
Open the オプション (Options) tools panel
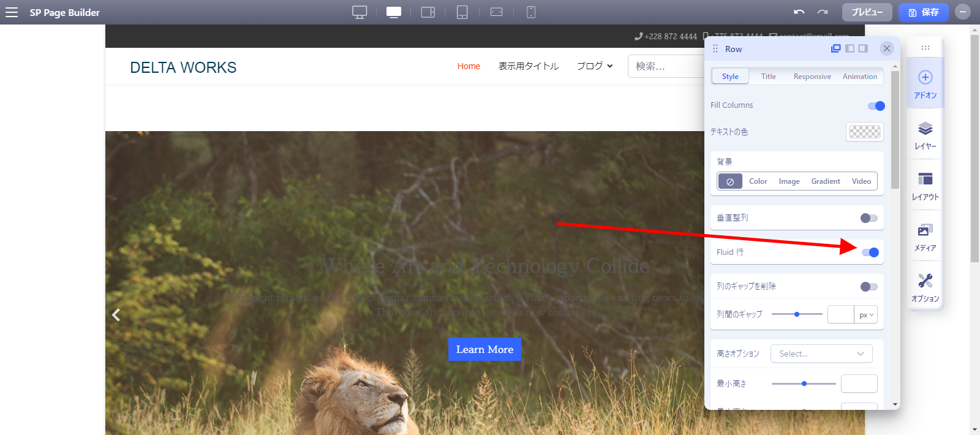point(925,288)
